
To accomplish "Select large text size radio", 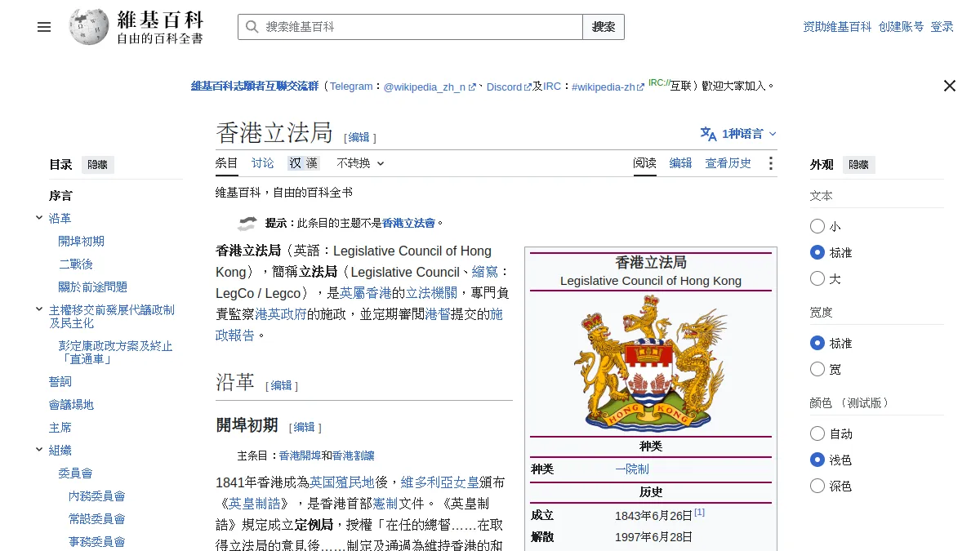I will point(817,278).
